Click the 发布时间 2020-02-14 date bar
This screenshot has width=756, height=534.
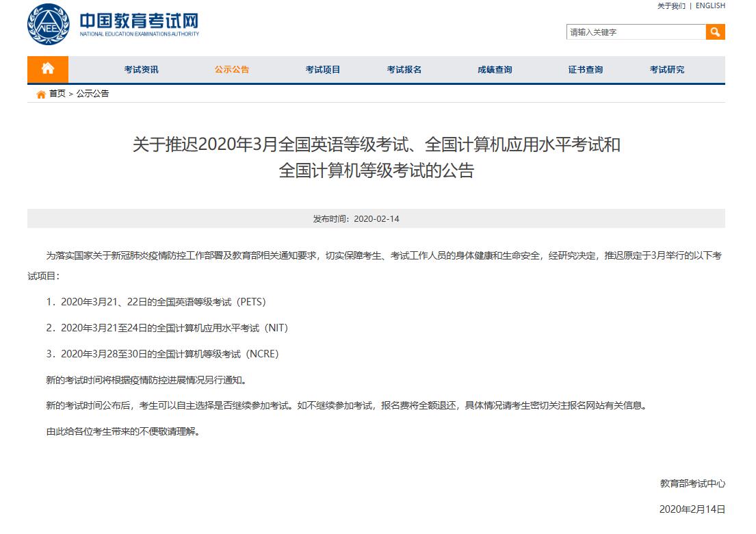(x=376, y=219)
